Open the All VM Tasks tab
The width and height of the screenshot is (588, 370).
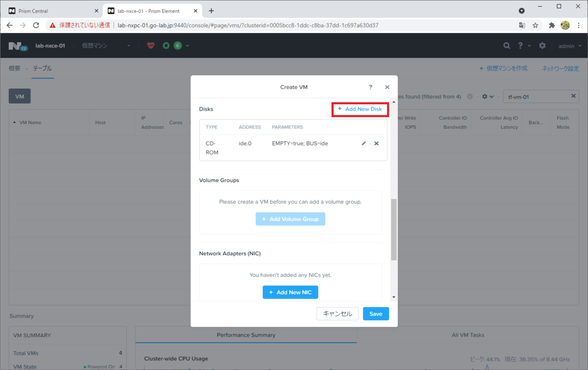[469, 335]
